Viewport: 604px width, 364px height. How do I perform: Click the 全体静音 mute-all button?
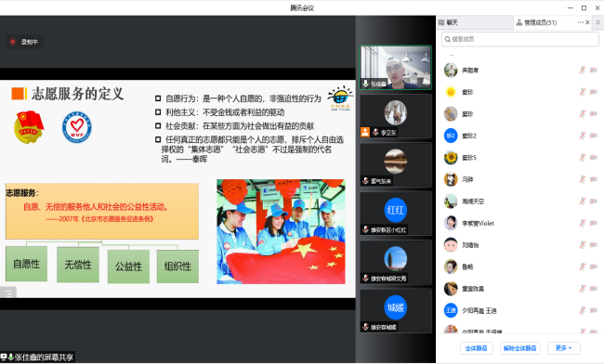(477, 348)
